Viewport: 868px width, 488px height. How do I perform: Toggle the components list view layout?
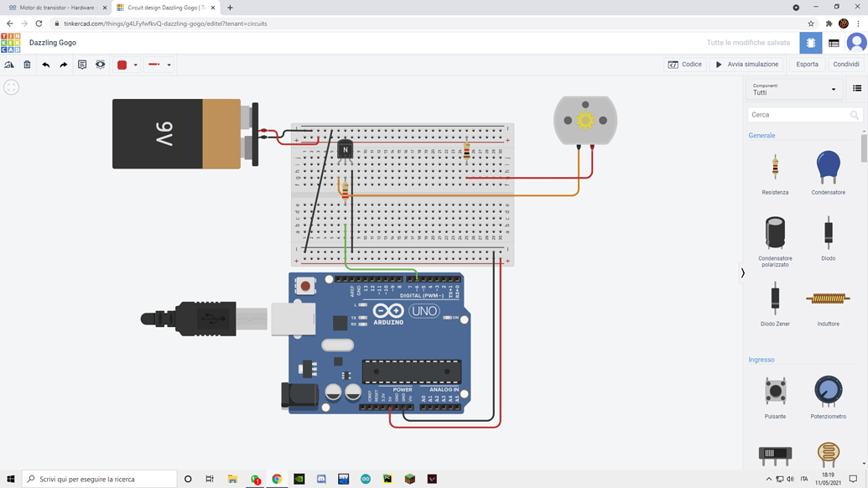856,88
